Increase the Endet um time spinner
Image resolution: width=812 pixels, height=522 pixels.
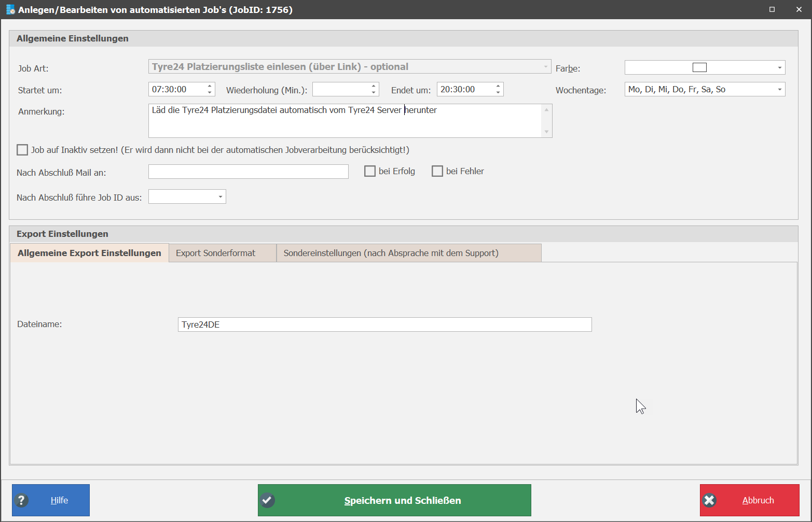pos(498,86)
